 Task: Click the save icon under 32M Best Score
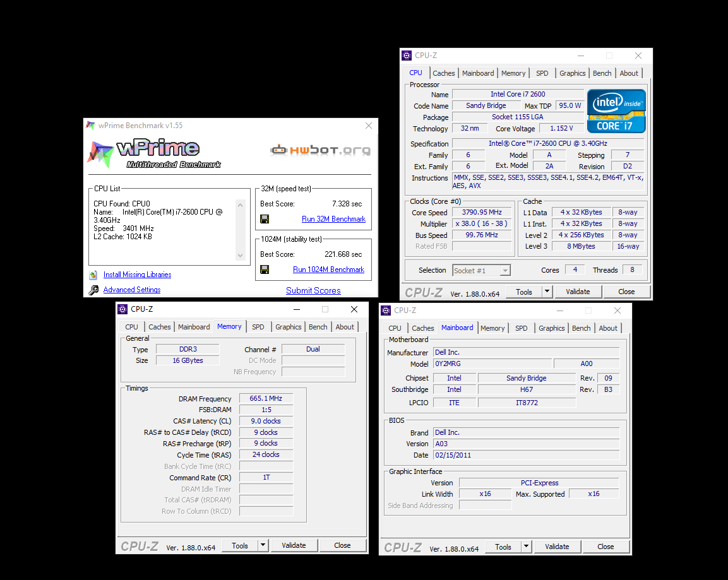tap(265, 219)
